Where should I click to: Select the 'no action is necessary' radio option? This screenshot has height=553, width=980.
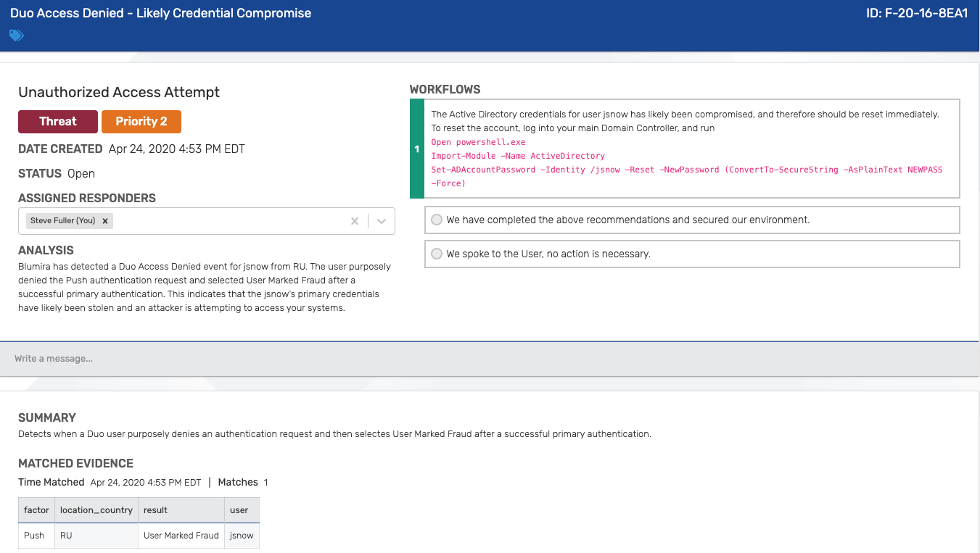[x=436, y=253]
